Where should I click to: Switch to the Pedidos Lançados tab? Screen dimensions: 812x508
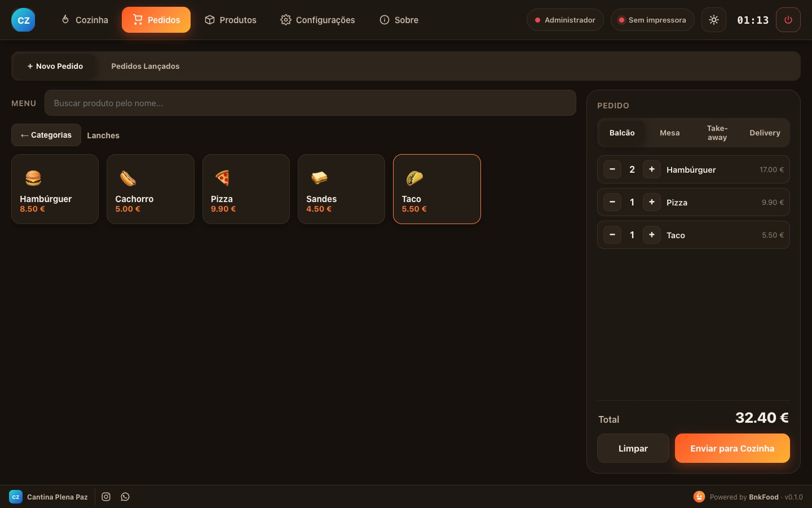[x=145, y=66]
